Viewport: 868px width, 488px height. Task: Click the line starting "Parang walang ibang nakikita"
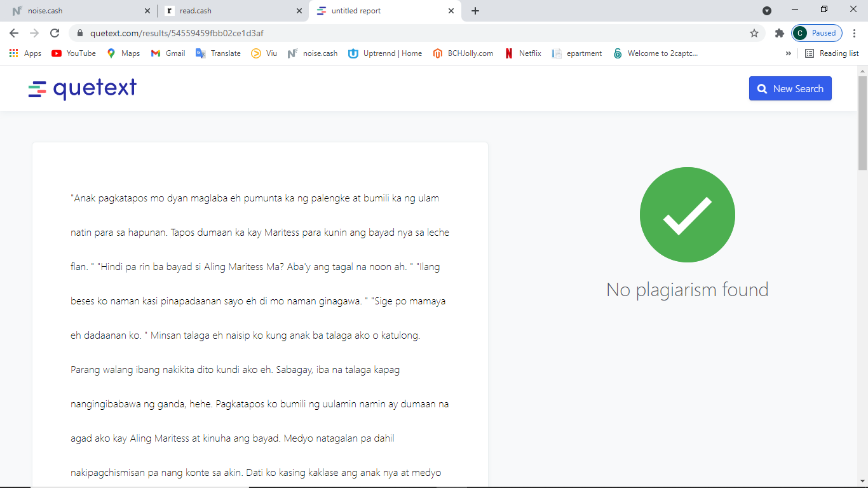click(235, 370)
